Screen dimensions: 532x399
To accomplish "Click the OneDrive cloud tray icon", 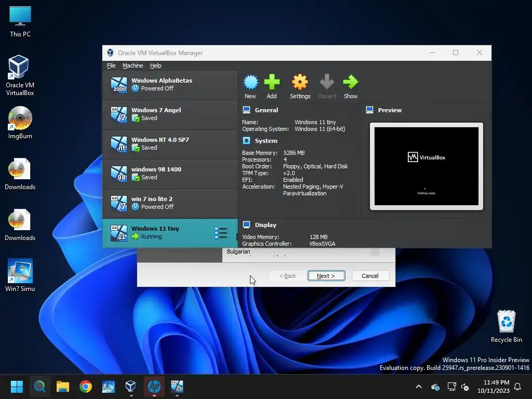I will pyautogui.click(x=435, y=387).
